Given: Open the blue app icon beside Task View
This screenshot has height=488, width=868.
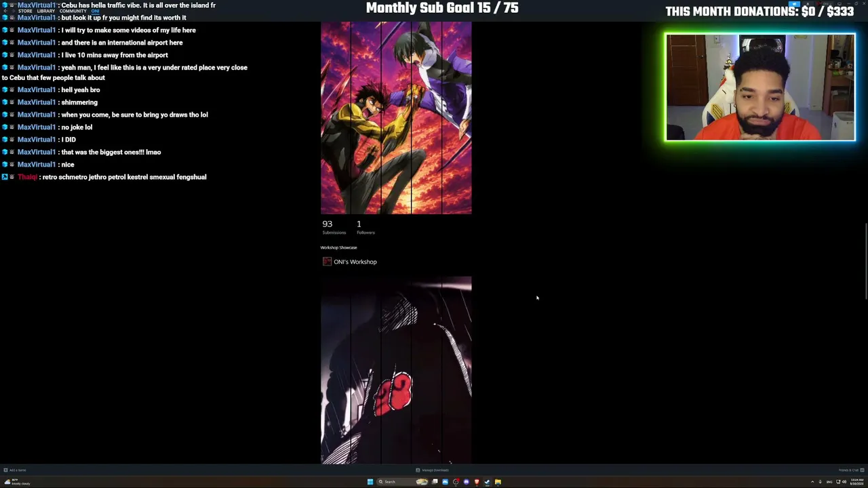Looking at the screenshot, I should point(445,482).
